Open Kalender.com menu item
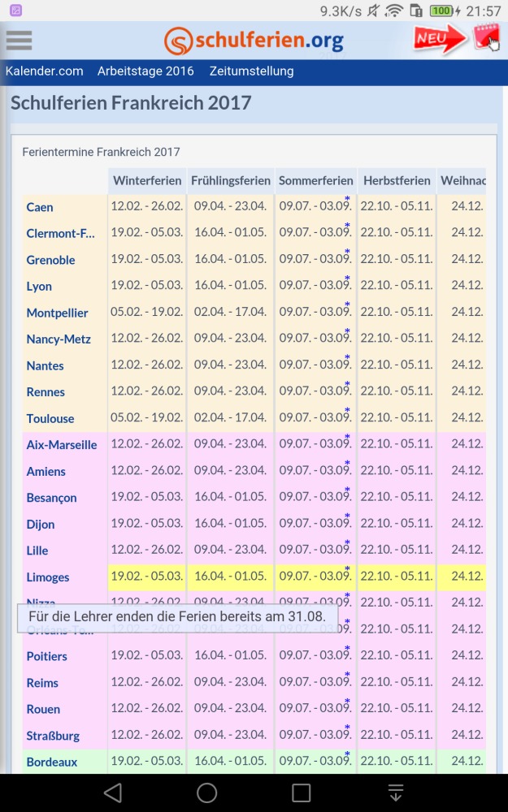This screenshot has height=812, width=508. tap(45, 71)
